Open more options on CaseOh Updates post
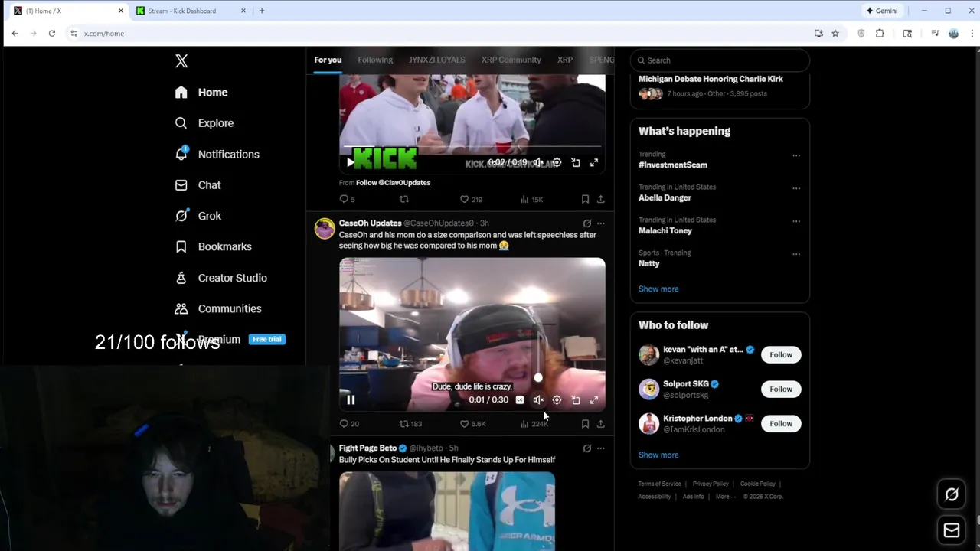This screenshot has width=980, height=551. (600, 223)
